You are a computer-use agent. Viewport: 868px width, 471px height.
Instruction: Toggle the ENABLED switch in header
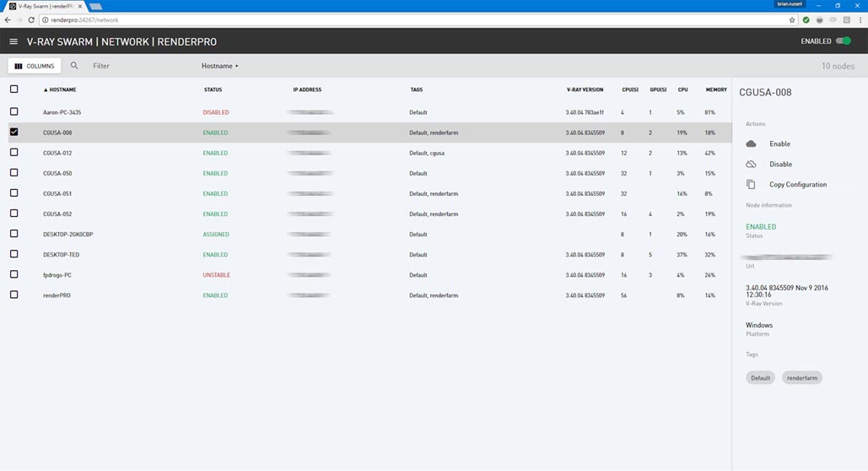pyautogui.click(x=844, y=41)
